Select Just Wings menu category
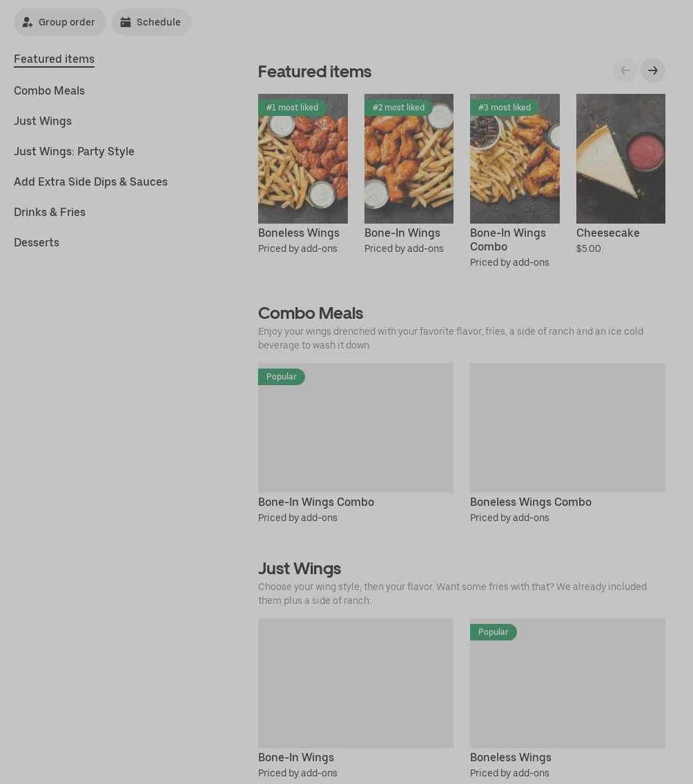The width and height of the screenshot is (693, 784). click(43, 121)
